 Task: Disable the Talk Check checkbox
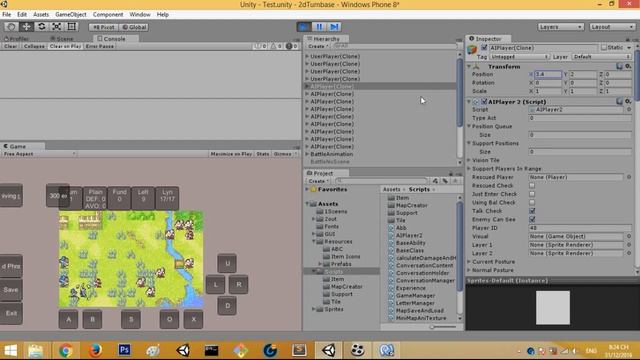coord(532,211)
